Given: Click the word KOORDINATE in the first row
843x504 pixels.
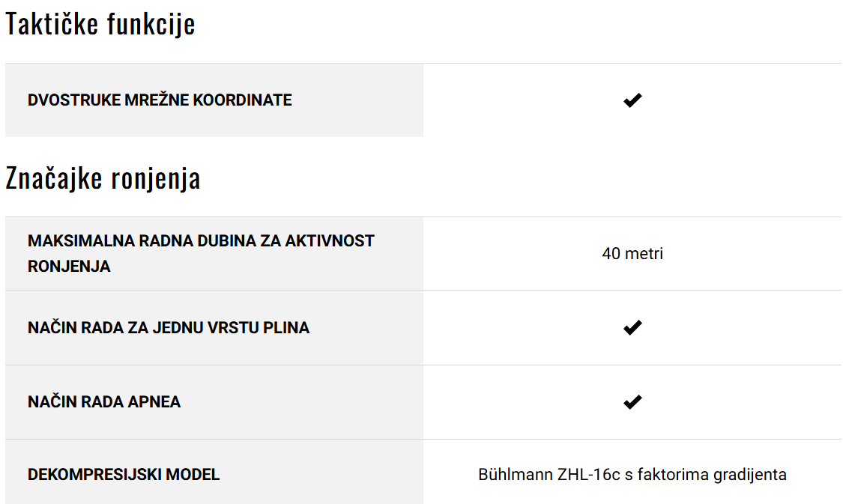Looking at the screenshot, I should pos(243,100).
